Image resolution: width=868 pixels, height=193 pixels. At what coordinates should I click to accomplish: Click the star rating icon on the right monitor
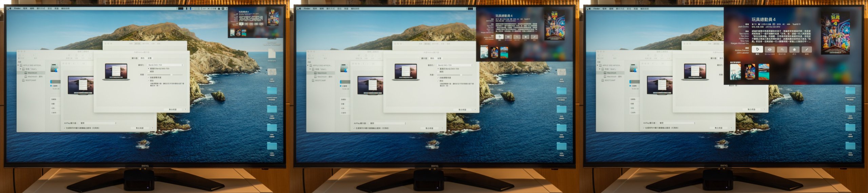794,49
